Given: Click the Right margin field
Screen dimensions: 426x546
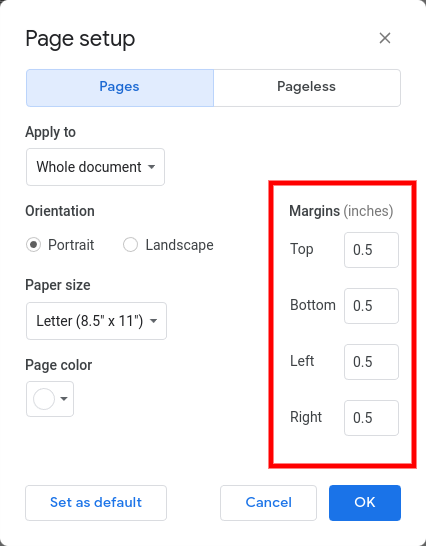Looking at the screenshot, I should [x=371, y=418].
